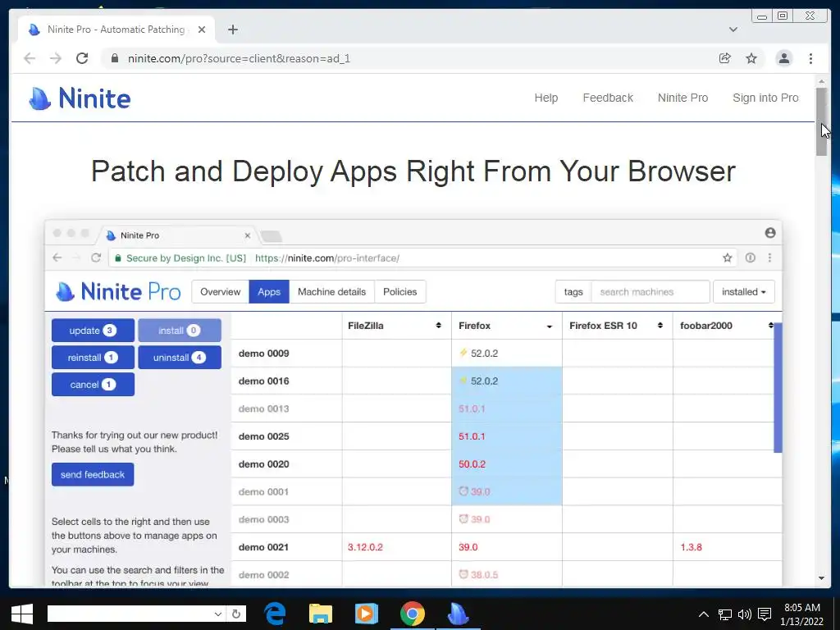Click the demo screenshot bookmark star
Screen dimensions: 840x630
[x=727, y=258]
